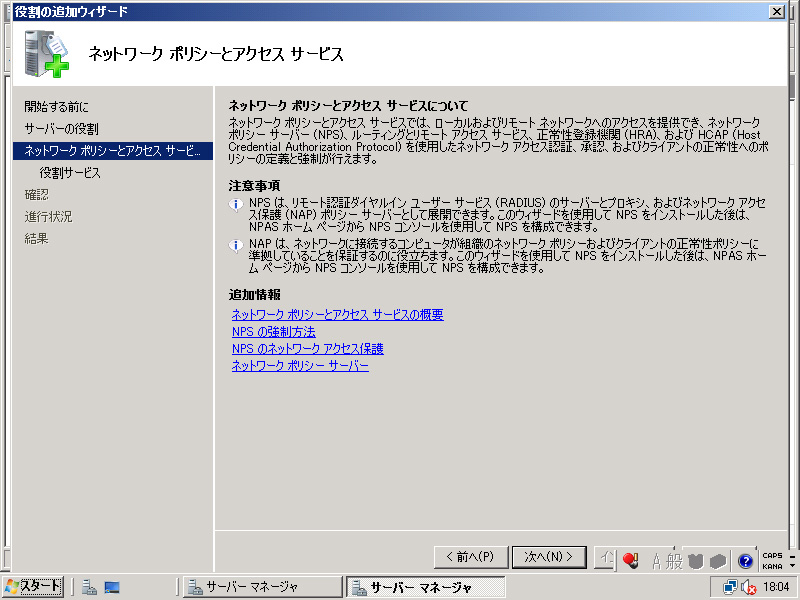
Task: Open Server Manager from quick launch icon
Action: tap(89, 587)
